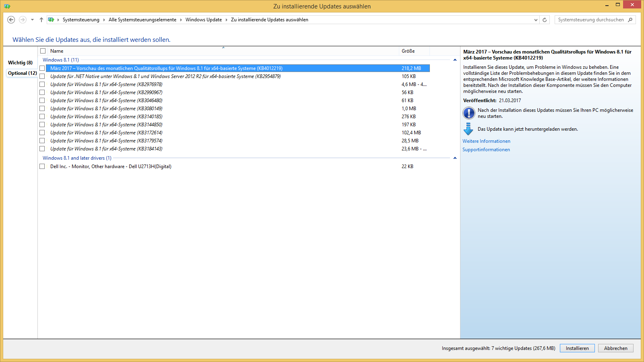Sort by the Größe column header
Image resolution: width=644 pixels, height=362 pixels.
[415, 51]
